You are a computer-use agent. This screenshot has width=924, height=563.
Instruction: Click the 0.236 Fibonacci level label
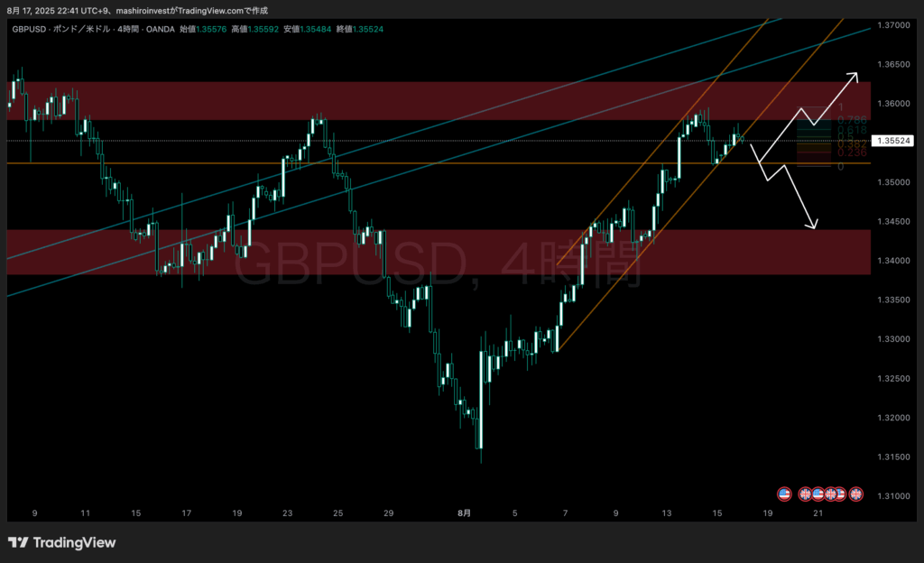tap(852, 153)
